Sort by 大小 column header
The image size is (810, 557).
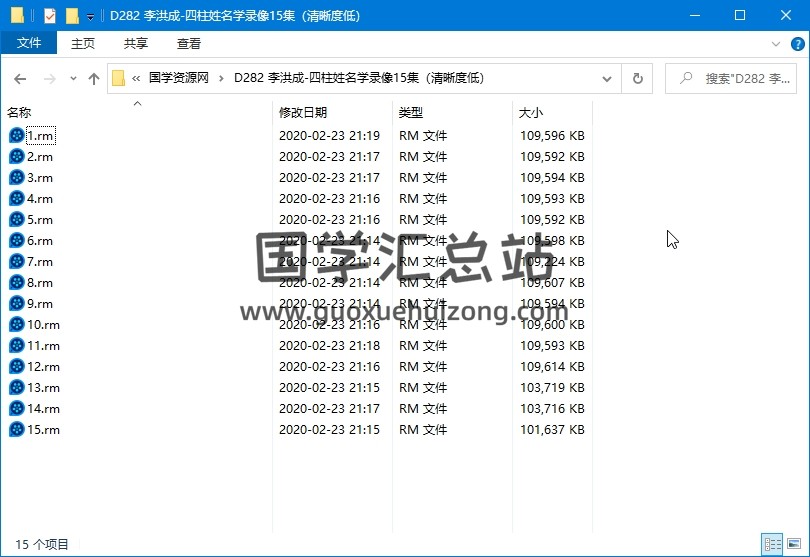[531, 112]
